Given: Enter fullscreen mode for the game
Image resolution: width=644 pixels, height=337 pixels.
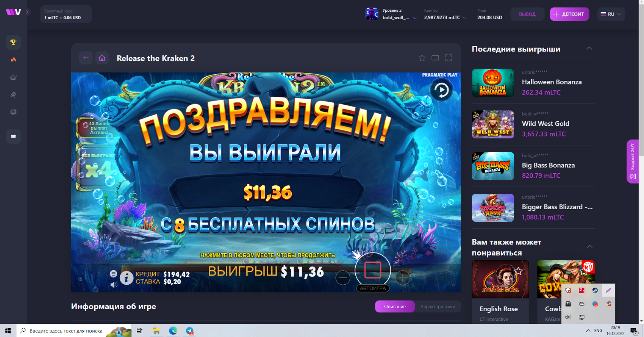Looking at the screenshot, I should pos(449,58).
